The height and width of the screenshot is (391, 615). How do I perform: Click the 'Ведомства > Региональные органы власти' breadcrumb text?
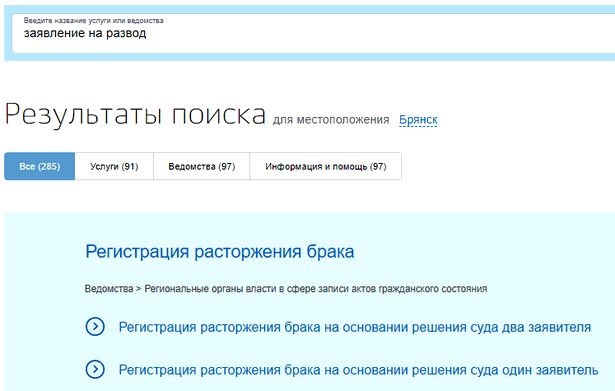pos(286,289)
